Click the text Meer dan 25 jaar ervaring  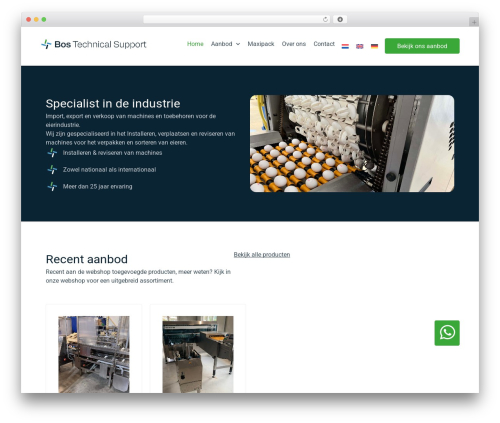click(x=97, y=187)
